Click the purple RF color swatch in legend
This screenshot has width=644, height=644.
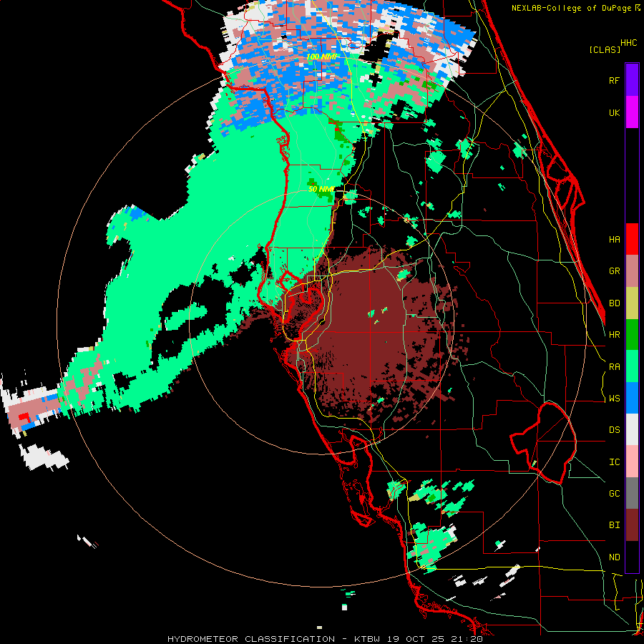(632, 80)
